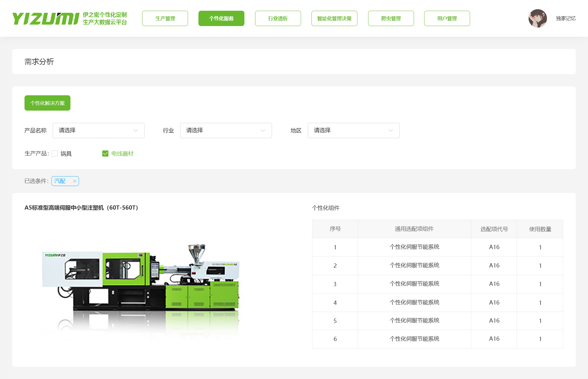
Task: Click the 独家记忆 username
Action: [566, 18]
